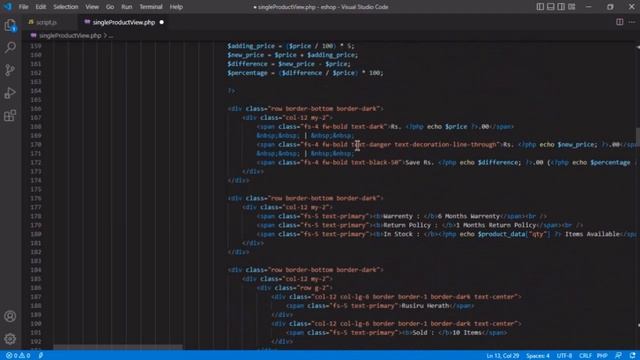Change file encoding UTF-8
Image resolution: width=640 pixels, height=360 pixels.
point(564,356)
